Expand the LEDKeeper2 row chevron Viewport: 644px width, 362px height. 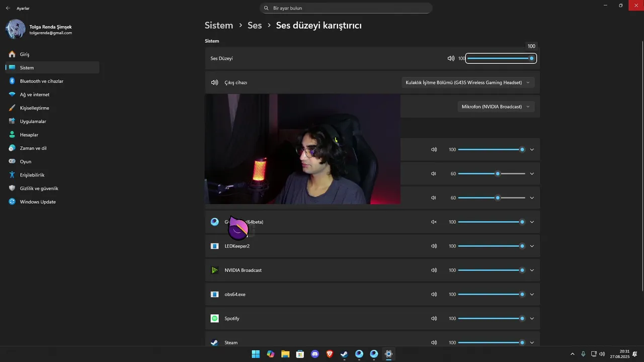(x=532, y=246)
